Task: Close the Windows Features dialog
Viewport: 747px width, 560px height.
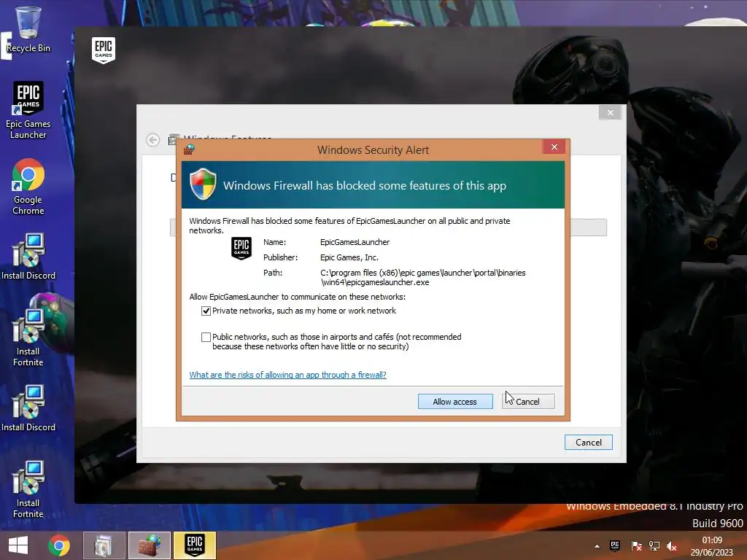Action: [x=611, y=113]
